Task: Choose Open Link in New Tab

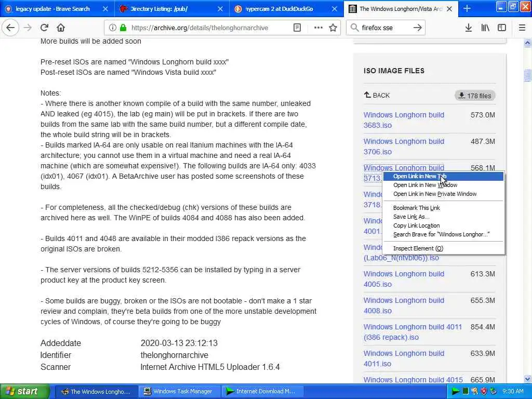Action: click(x=443, y=177)
